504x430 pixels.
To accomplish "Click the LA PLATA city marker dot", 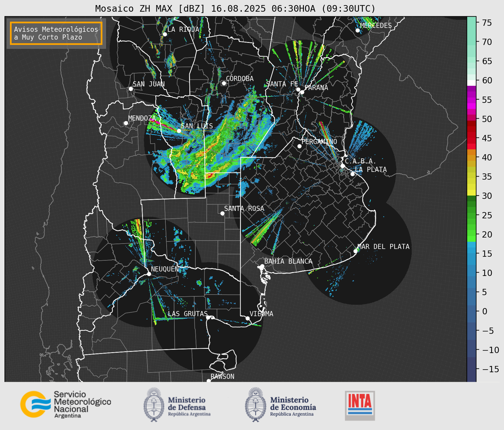I will pos(353,174).
